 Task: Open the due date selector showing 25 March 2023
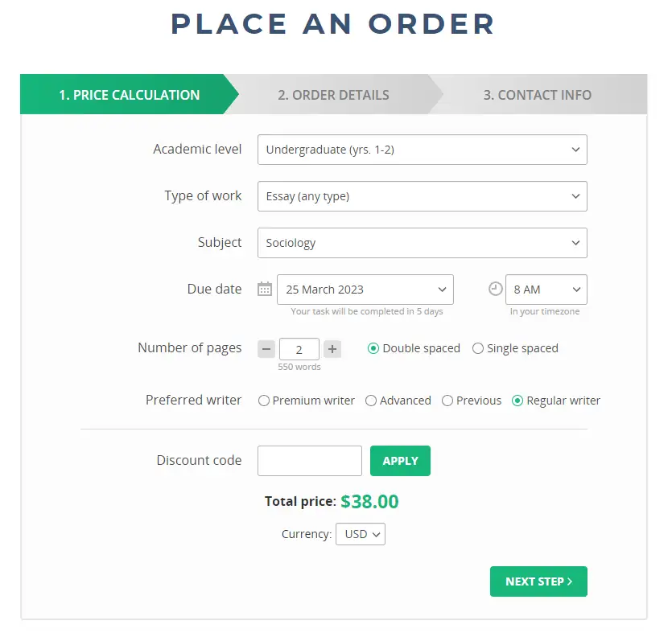(365, 290)
